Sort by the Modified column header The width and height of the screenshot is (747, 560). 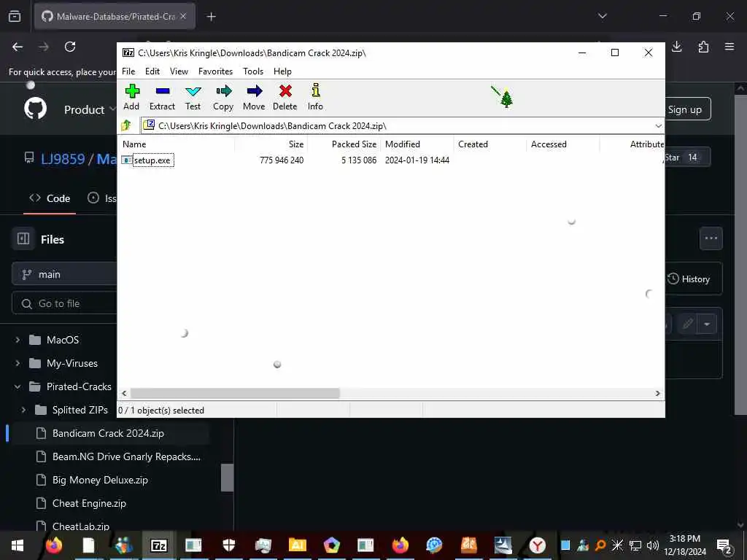coord(417,144)
